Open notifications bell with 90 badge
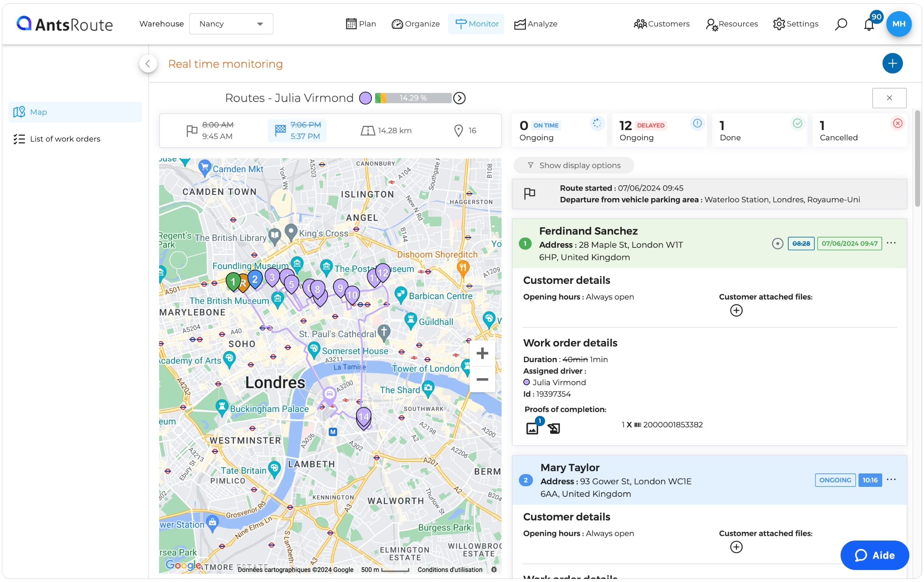Image resolution: width=924 pixels, height=582 pixels. coord(869,24)
